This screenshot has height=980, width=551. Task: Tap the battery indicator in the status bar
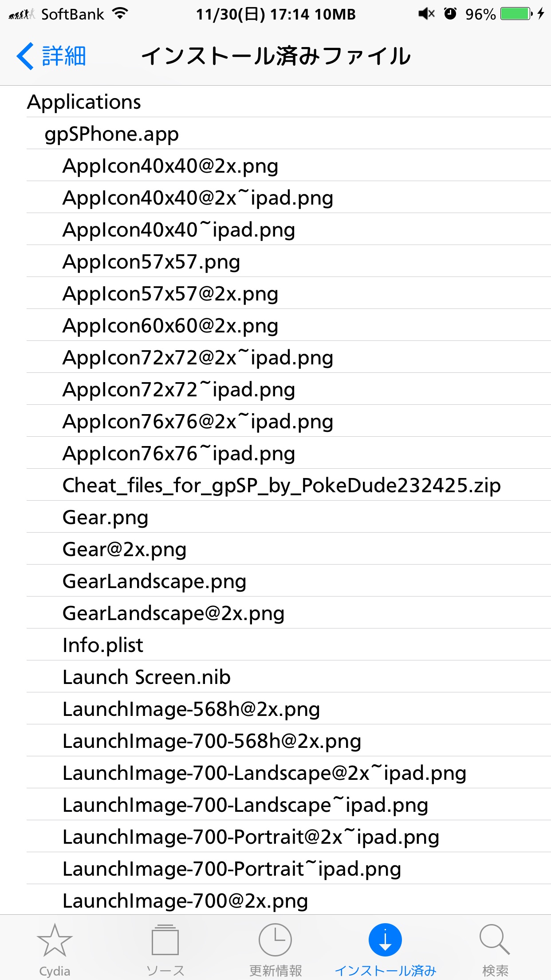[x=516, y=14]
